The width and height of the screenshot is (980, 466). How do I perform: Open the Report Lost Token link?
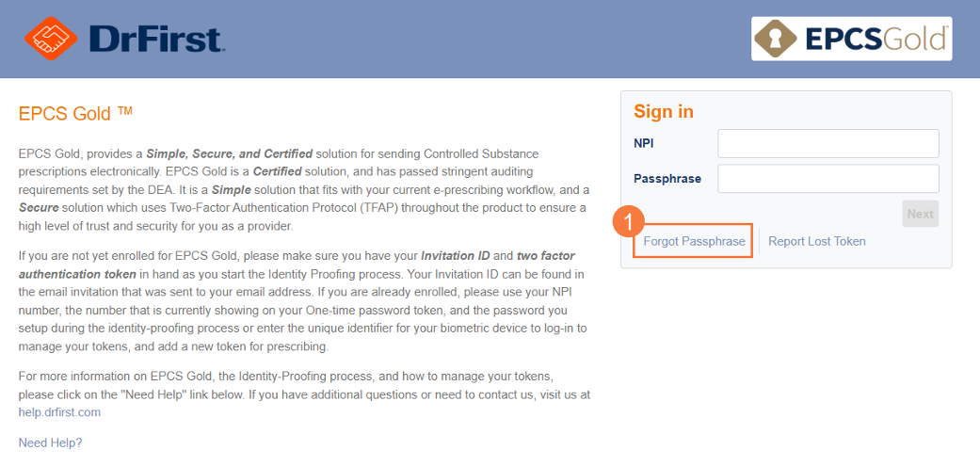817,241
